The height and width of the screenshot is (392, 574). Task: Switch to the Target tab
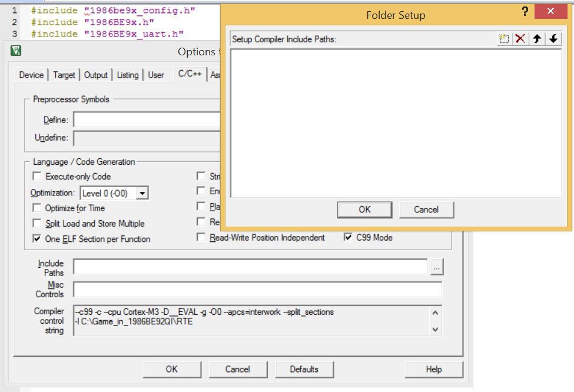(x=64, y=75)
